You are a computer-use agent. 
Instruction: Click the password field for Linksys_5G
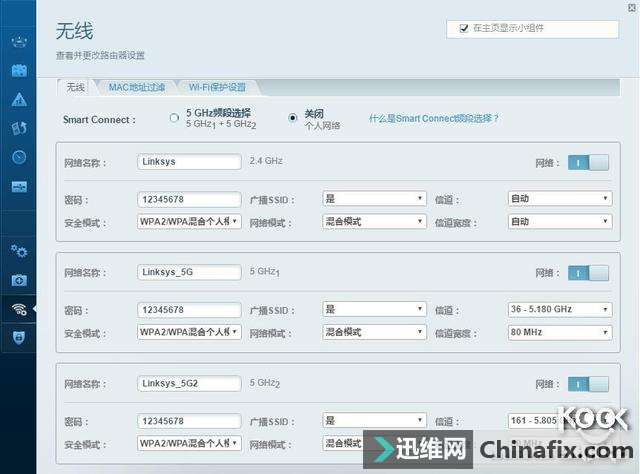[x=189, y=310]
